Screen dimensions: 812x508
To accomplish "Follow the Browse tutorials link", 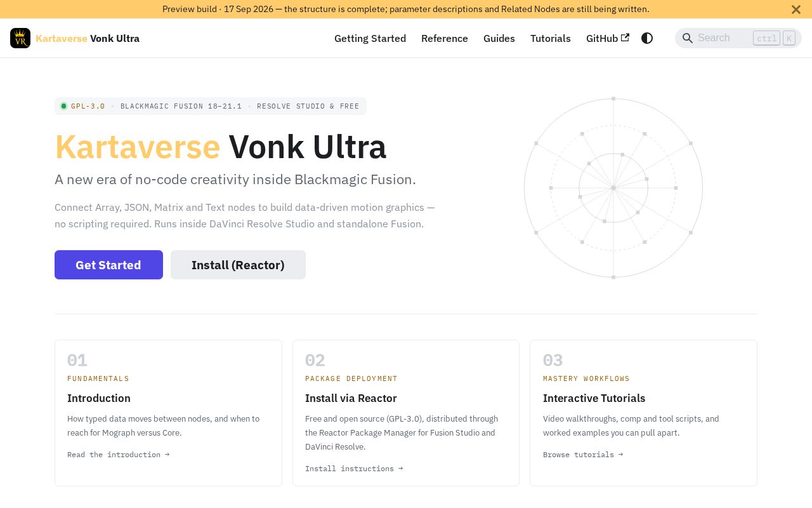I will [x=583, y=455].
